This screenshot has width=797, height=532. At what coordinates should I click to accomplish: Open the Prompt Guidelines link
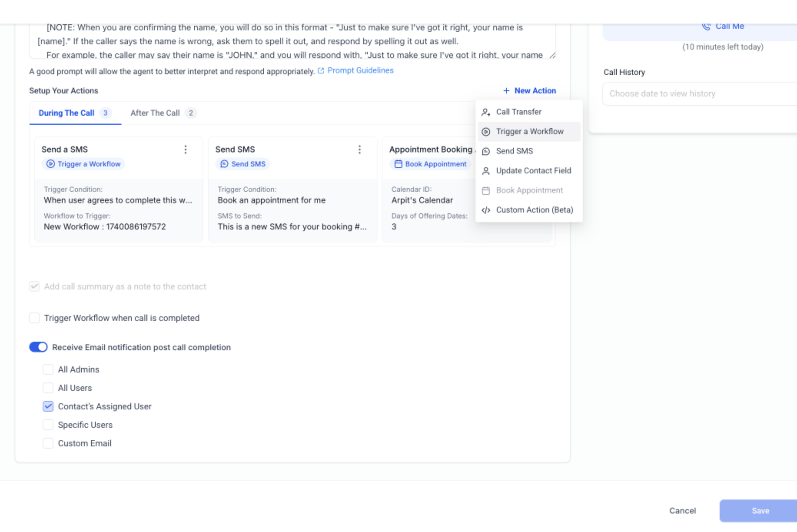click(360, 70)
